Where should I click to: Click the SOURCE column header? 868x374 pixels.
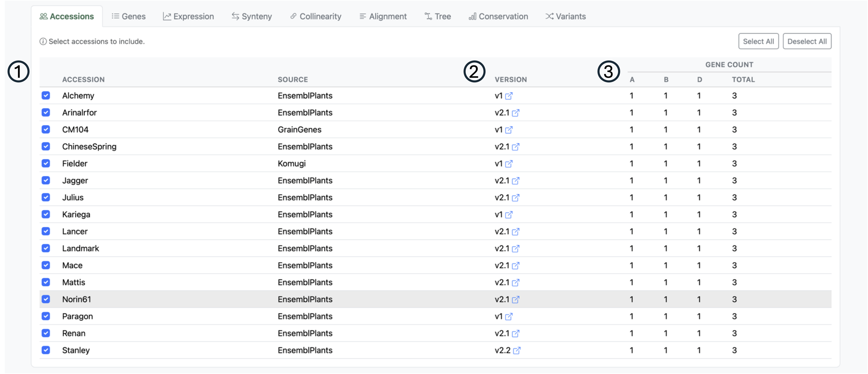[x=293, y=80]
